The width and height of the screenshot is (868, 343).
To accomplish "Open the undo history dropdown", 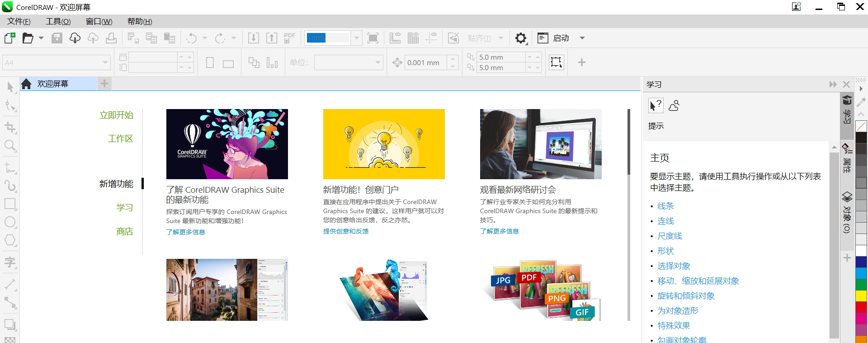I will point(205,38).
